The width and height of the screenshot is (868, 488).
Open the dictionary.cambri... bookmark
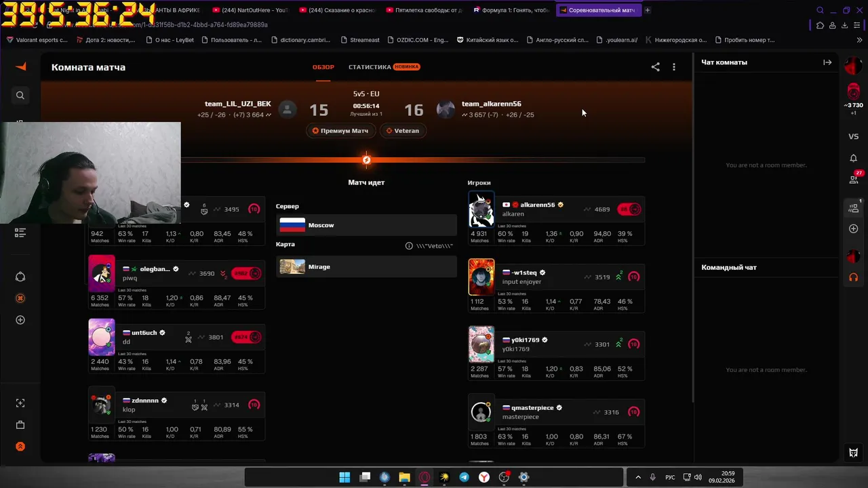coord(300,40)
